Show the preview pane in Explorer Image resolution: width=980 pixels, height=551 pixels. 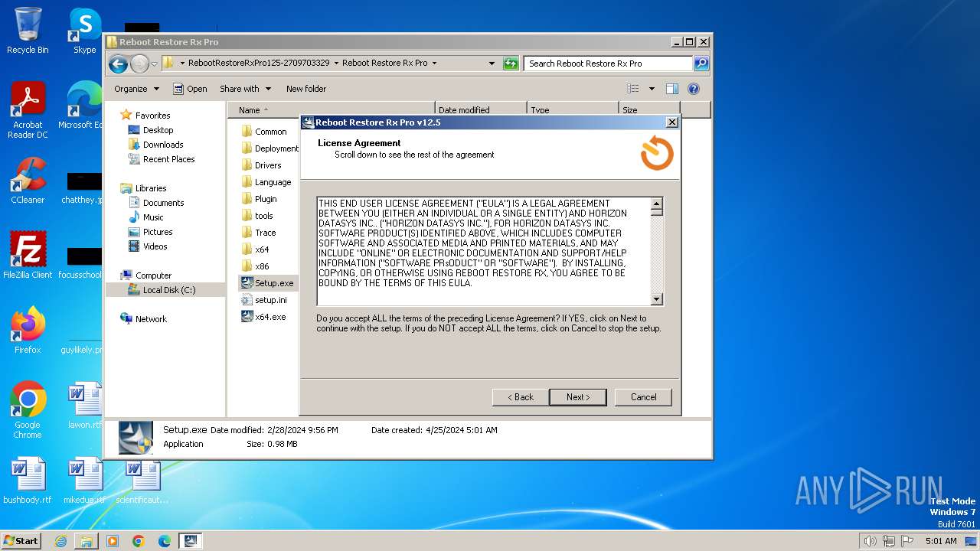pos(672,89)
